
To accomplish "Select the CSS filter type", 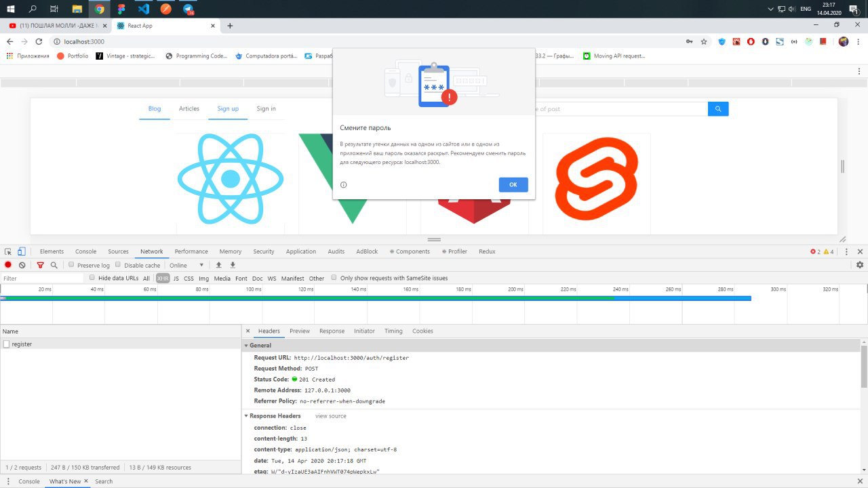I will pyautogui.click(x=189, y=278).
